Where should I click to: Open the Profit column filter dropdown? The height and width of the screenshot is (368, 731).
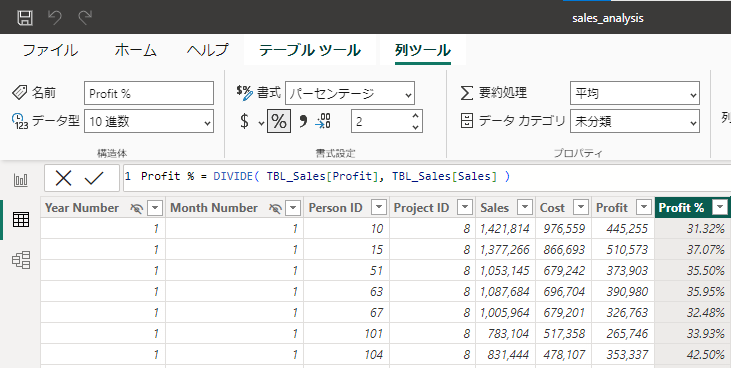644,208
